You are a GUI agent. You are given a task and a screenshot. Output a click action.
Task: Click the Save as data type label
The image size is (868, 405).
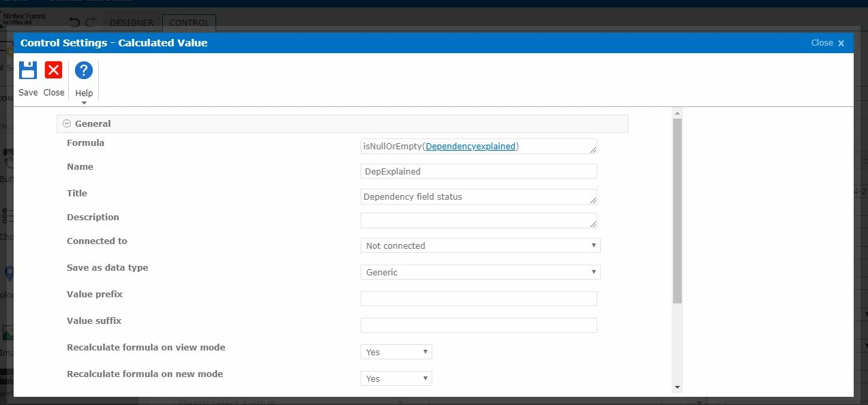coord(107,268)
